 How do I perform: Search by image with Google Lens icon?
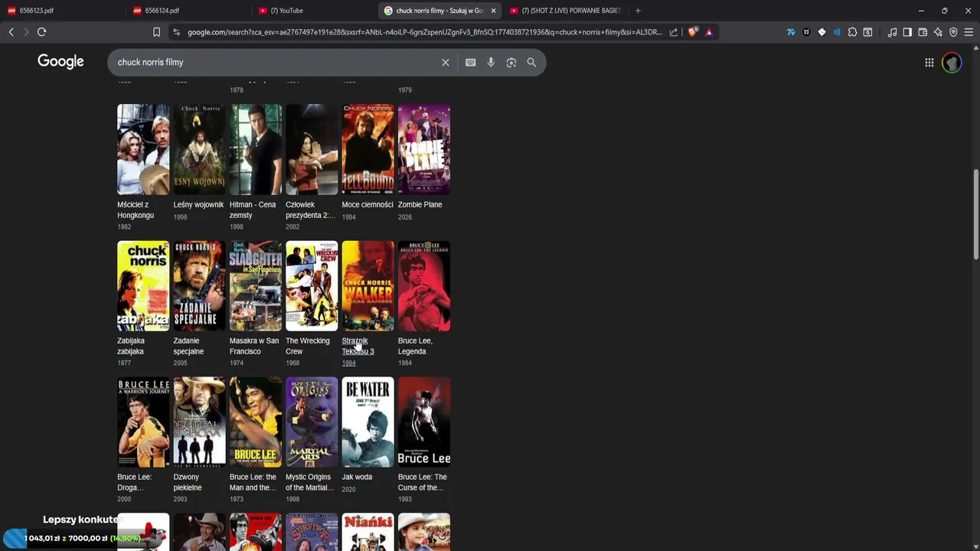[511, 62]
